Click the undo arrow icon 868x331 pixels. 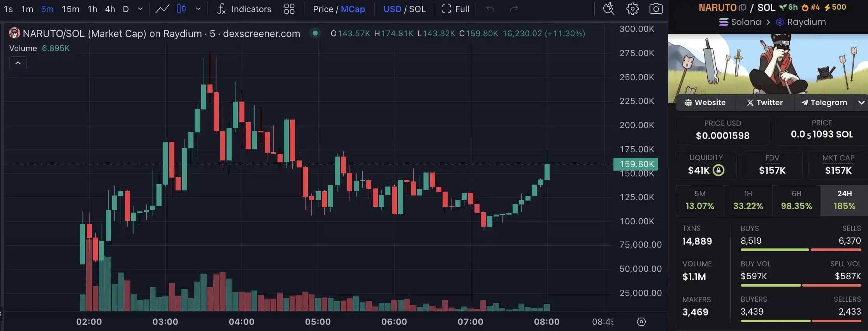point(490,9)
